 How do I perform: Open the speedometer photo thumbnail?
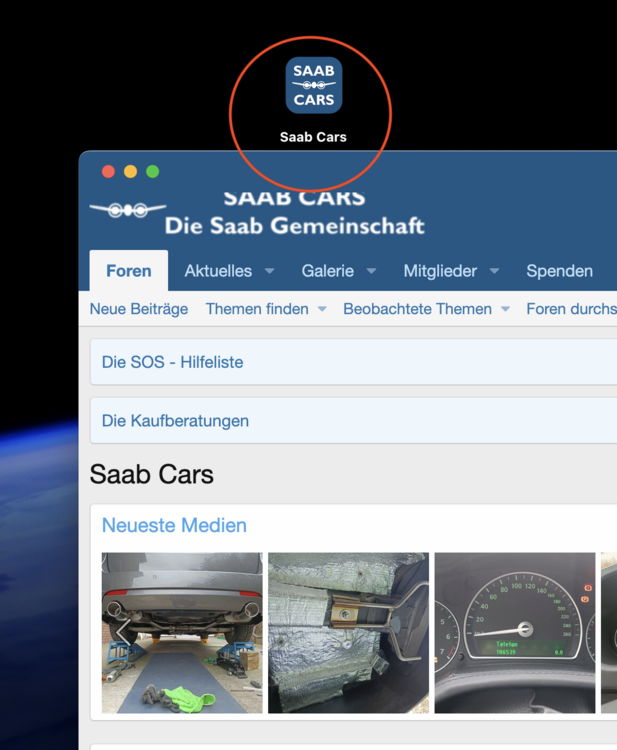coord(515,633)
